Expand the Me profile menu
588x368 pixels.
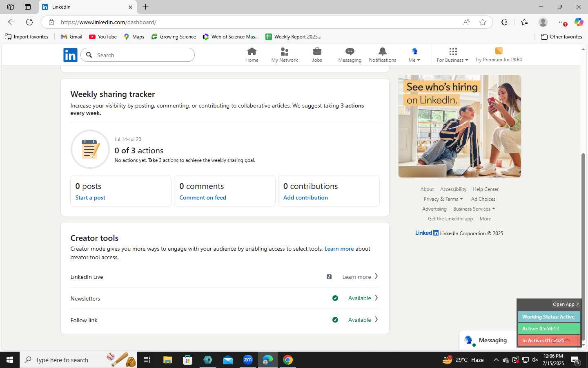[x=414, y=55]
